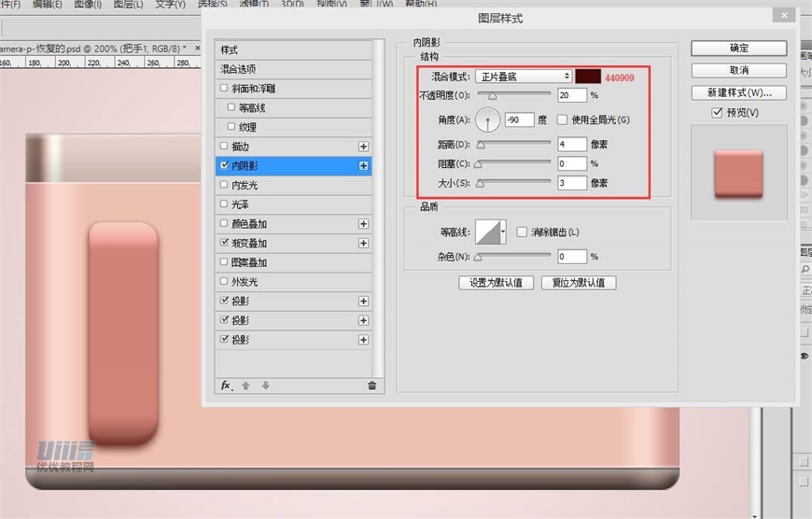Click the plus icon beside 内阴影
The image size is (812, 519).
[363, 166]
